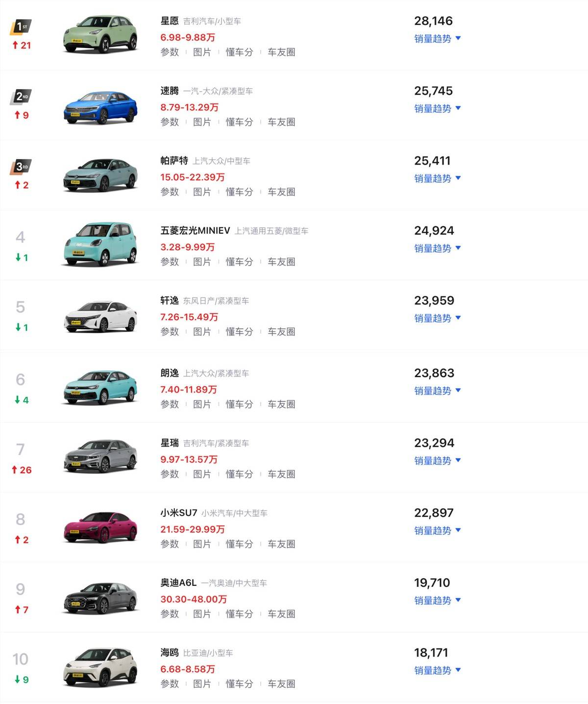Open the white 海鸥 car thumbnail
The width and height of the screenshot is (588, 704).
click(x=100, y=667)
